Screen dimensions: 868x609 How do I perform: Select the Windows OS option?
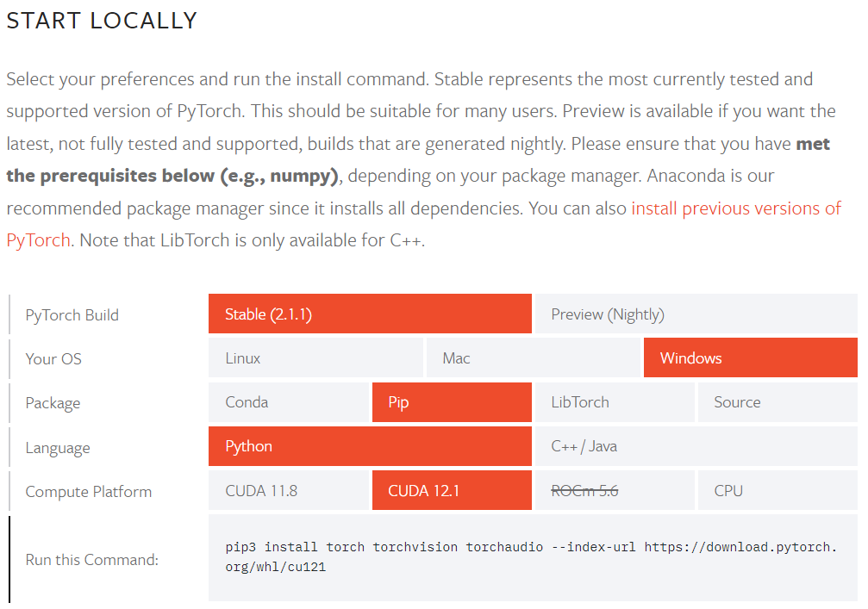[750, 358]
